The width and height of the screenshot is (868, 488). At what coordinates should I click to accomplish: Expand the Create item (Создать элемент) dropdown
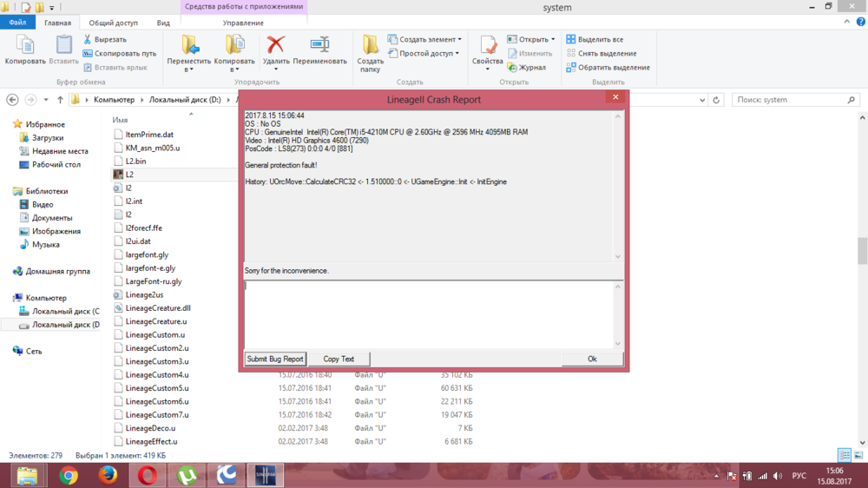click(x=459, y=39)
